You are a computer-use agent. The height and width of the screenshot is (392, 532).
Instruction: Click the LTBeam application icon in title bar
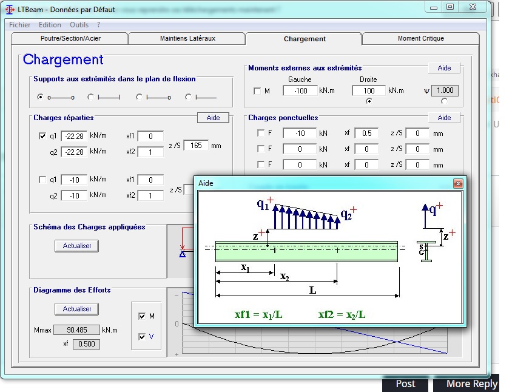10,10
